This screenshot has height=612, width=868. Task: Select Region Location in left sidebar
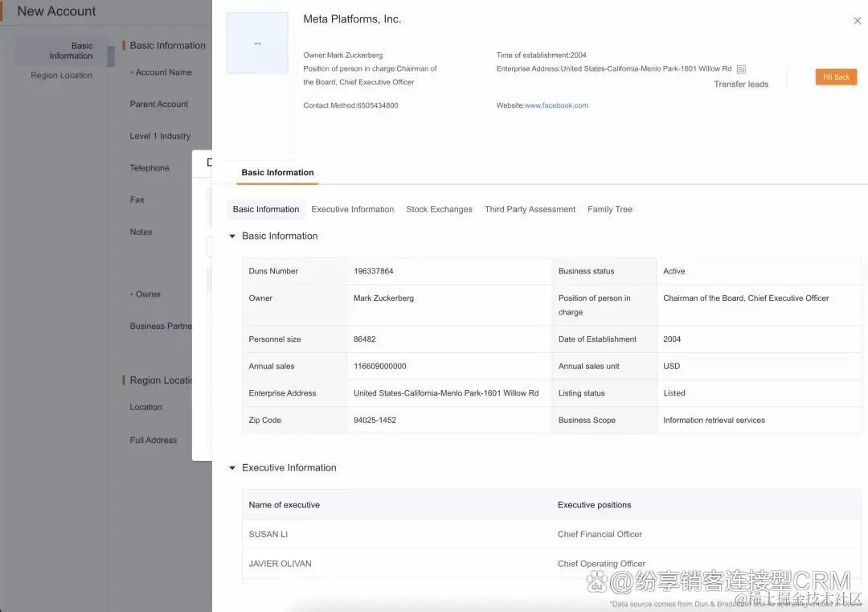[x=61, y=76]
